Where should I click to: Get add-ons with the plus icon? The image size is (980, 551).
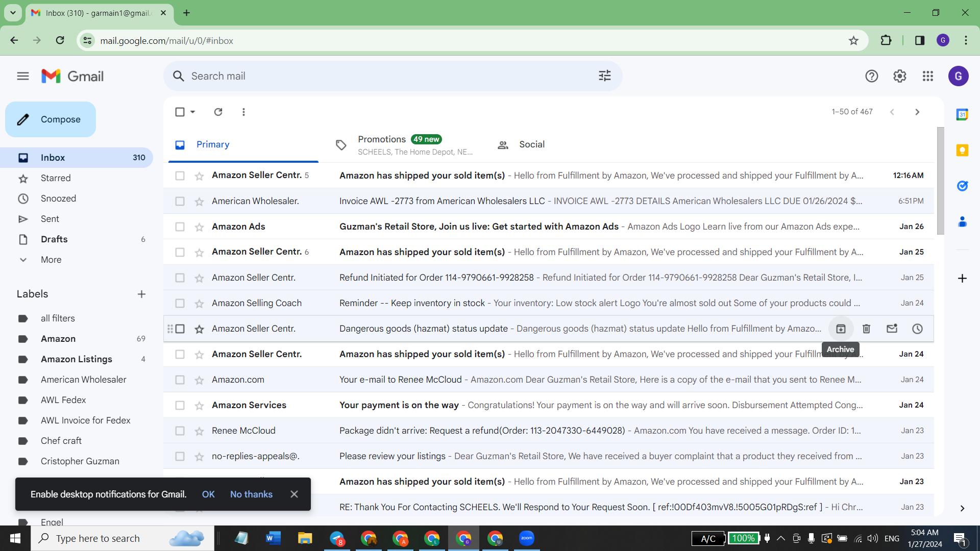click(x=962, y=278)
